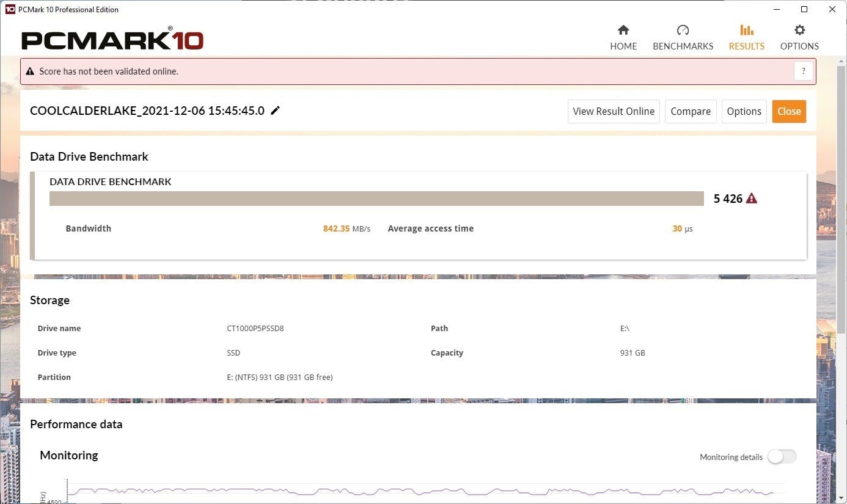Click the Monitoring details label
This screenshot has height=504, width=847.
click(x=731, y=457)
